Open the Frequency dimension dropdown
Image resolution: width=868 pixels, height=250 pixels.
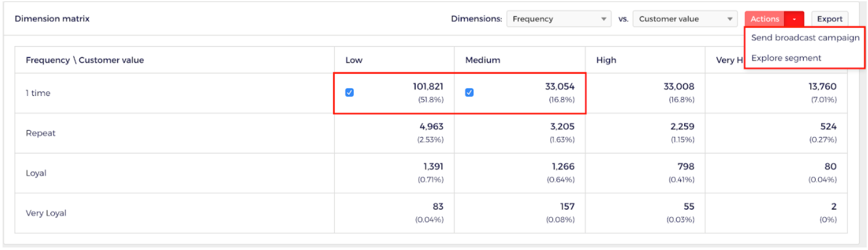559,19
